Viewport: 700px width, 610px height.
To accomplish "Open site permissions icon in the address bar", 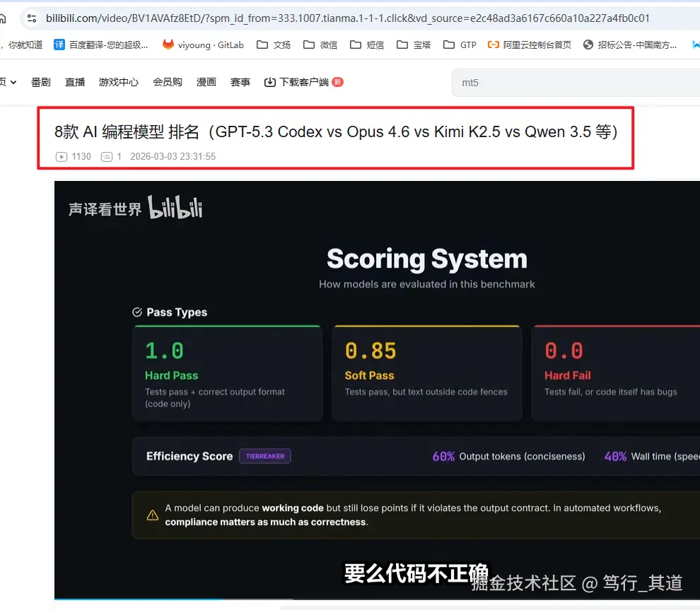I will pyautogui.click(x=32, y=20).
